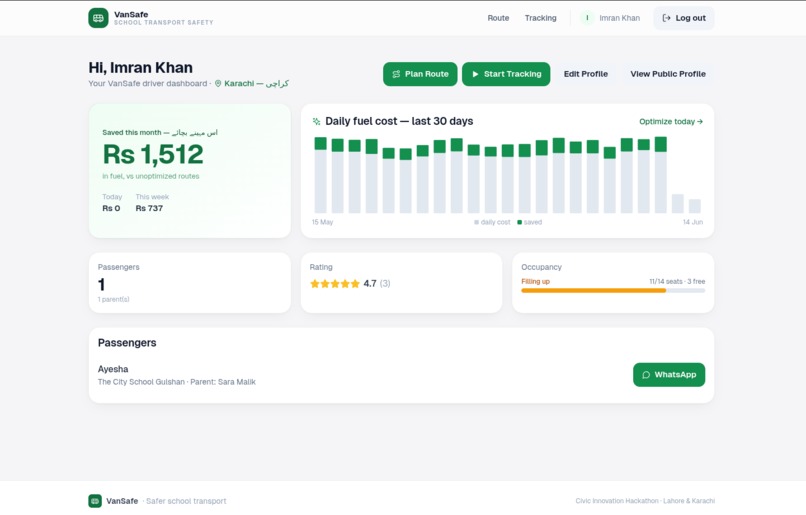Click the Hi, Imran Khan heading

[140, 68]
